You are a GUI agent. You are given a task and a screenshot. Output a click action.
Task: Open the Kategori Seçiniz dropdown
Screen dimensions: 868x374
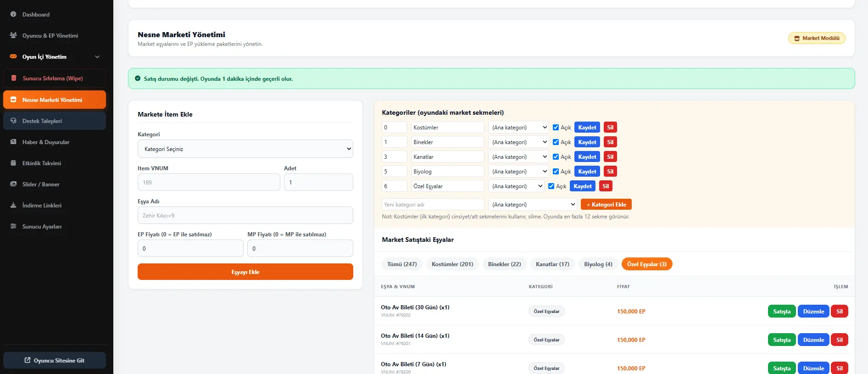[245, 149]
